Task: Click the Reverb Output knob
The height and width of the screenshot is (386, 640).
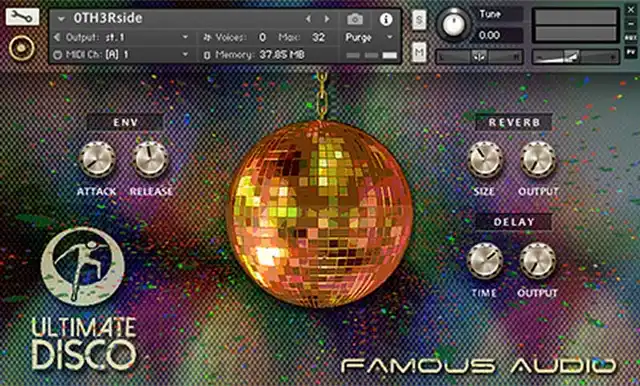Action: [538, 160]
